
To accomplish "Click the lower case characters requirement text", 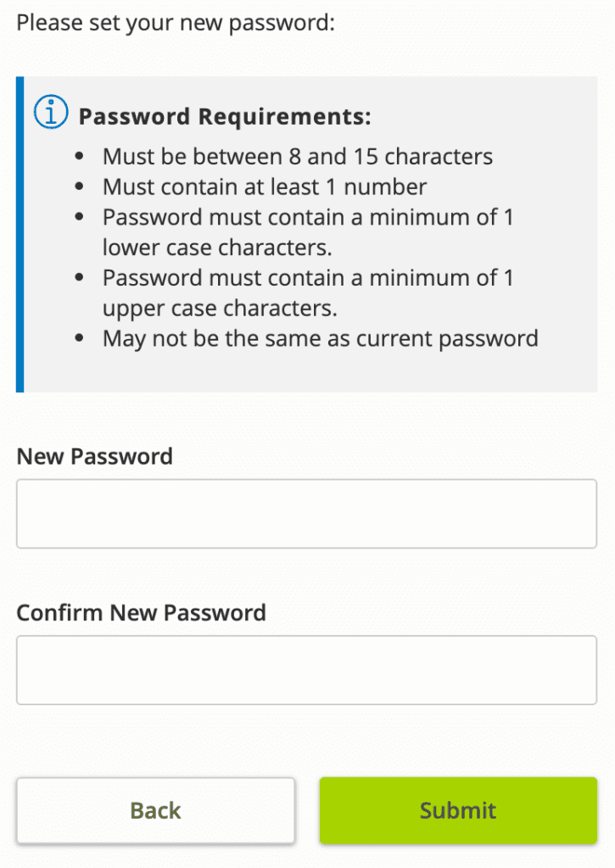I will (307, 232).
